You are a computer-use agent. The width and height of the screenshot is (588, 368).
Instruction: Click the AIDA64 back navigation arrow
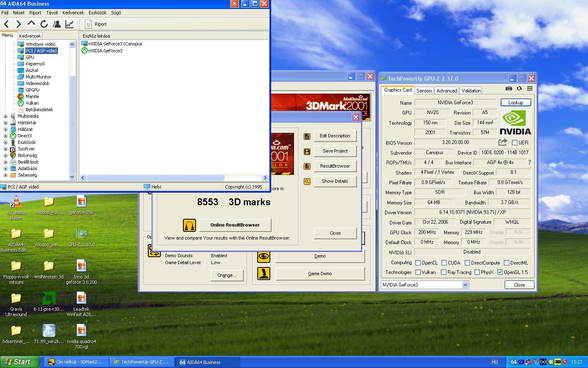[x=7, y=24]
